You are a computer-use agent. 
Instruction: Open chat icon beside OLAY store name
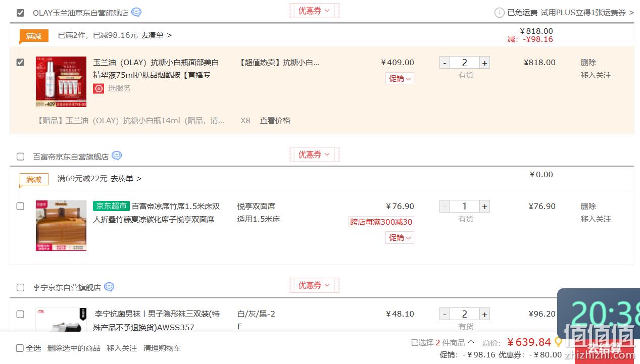coord(136,13)
